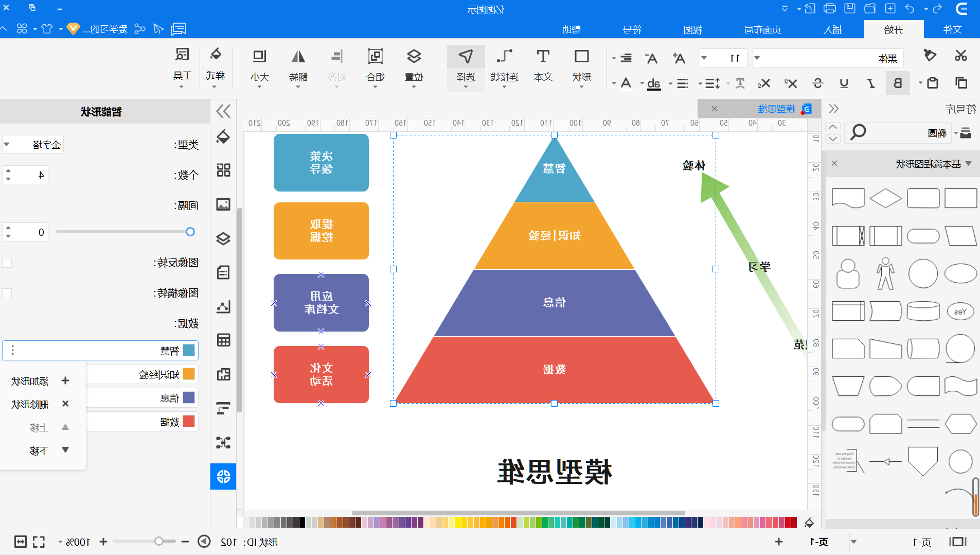Open the chart panel icon in side strip
Screen dimensions: 980x555
tap(223, 306)
